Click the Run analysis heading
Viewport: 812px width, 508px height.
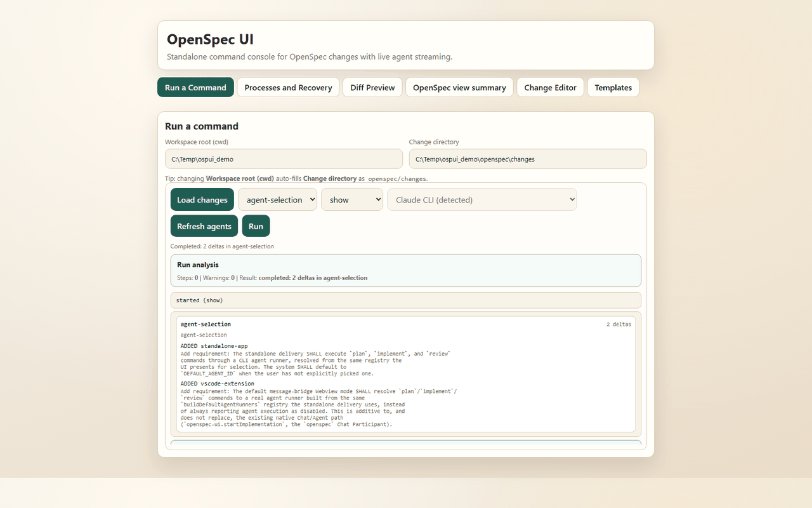coord(198,265)
